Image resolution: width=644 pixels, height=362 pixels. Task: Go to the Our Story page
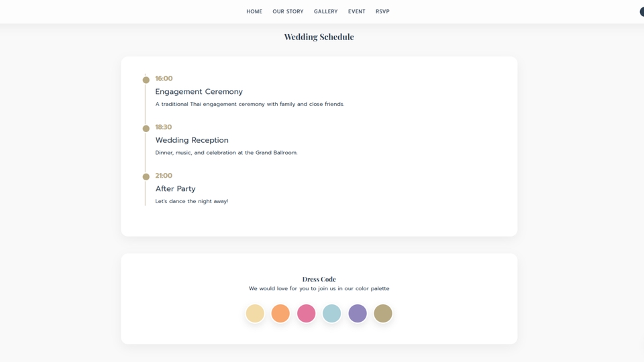pyautogui.click(x=288, y=11)
